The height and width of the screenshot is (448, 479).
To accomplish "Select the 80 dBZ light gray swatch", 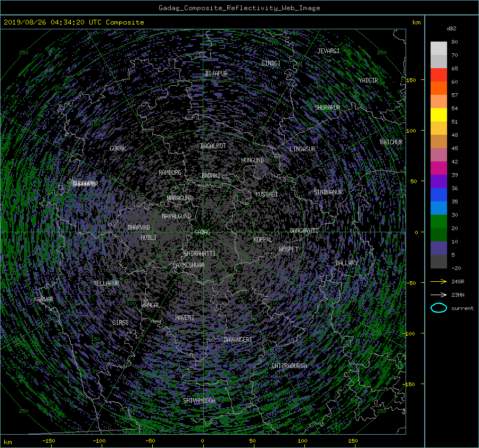I will point(439,48).
